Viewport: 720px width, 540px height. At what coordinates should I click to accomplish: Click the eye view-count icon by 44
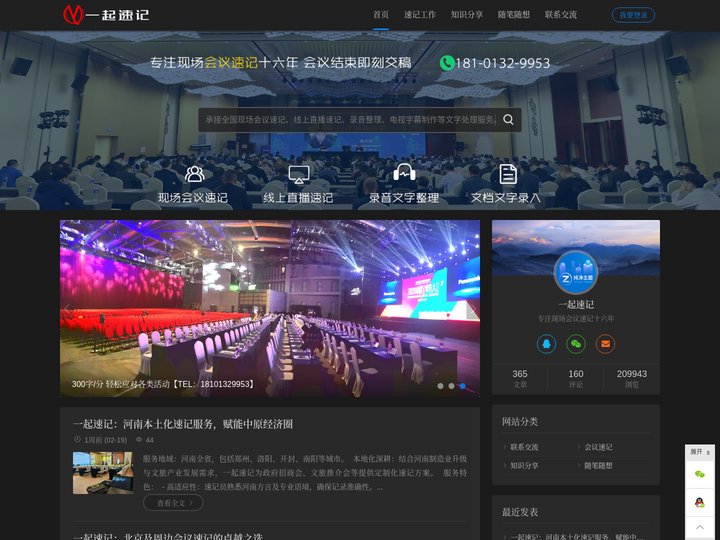(x=139, y=439)
